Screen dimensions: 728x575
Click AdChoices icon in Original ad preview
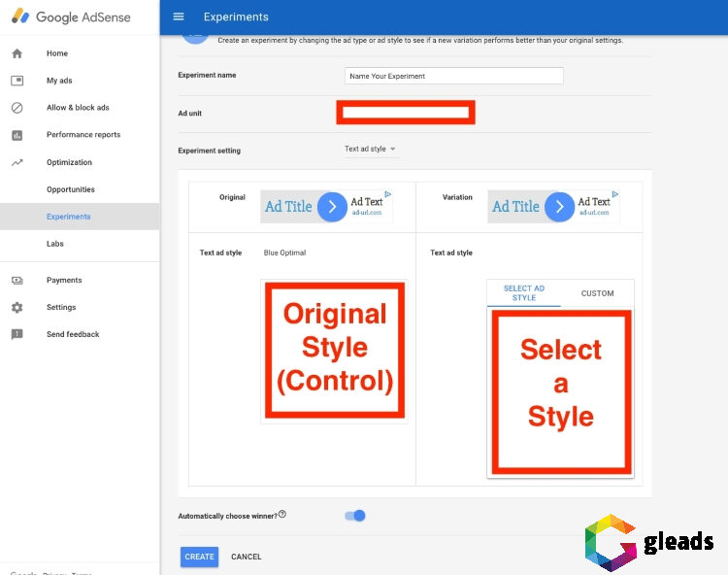(388, 194)
